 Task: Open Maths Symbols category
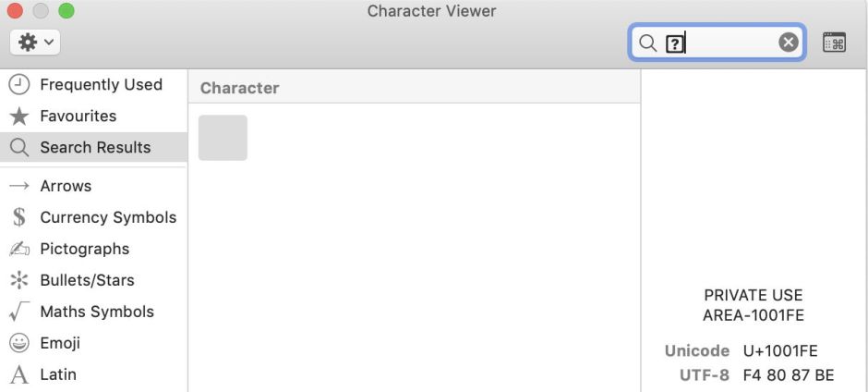coord(97,312)
